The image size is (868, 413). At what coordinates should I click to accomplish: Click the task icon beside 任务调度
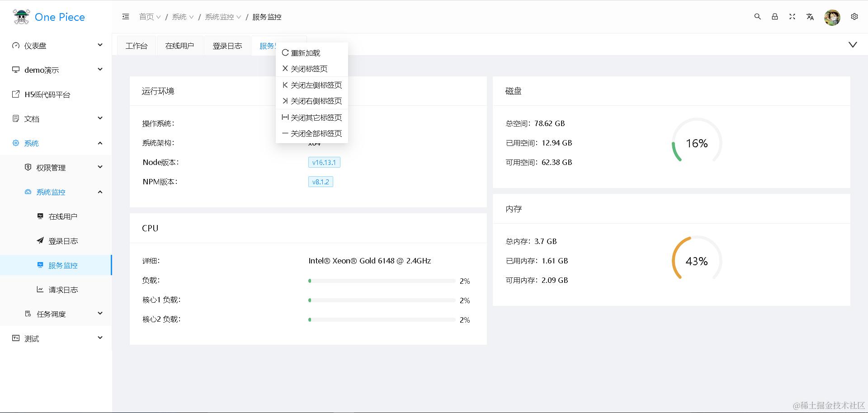28,314
